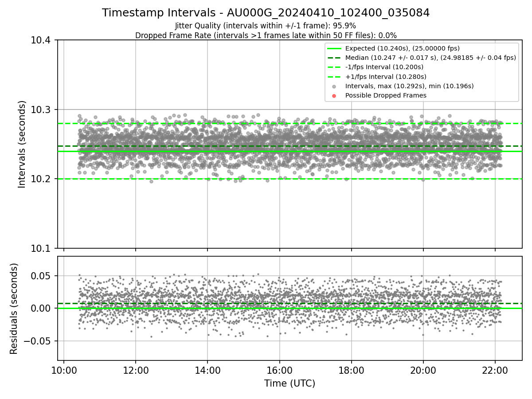The width and height of the screenshot is (532, 399).
Task: Click the 12:00 time tick label
Action: pyautogui.click(x=136, y=370)
